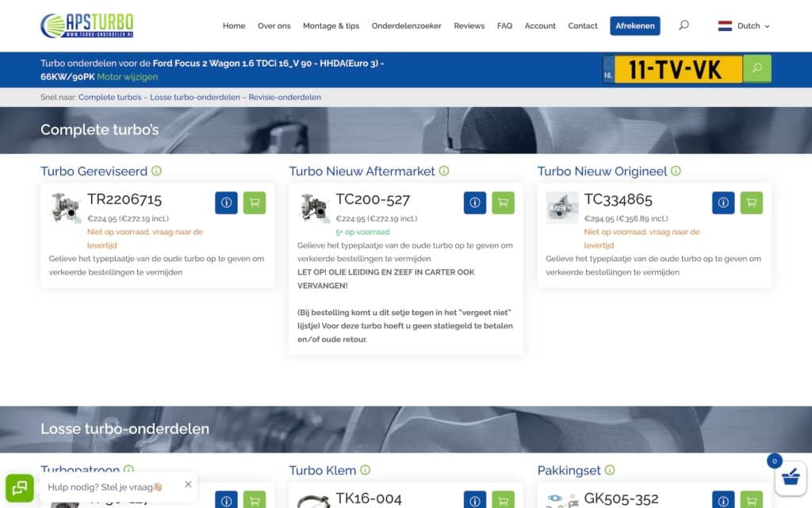Open info tooltip beside Turbo Gereviseerd

156,171
